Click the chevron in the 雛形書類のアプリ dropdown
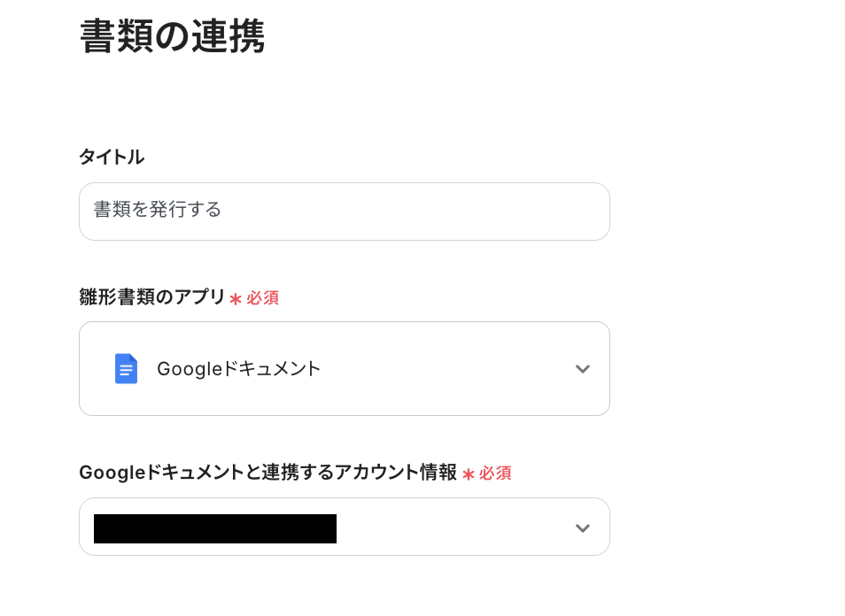The height and width of the screenshot is (616, 845). (582, 369)
